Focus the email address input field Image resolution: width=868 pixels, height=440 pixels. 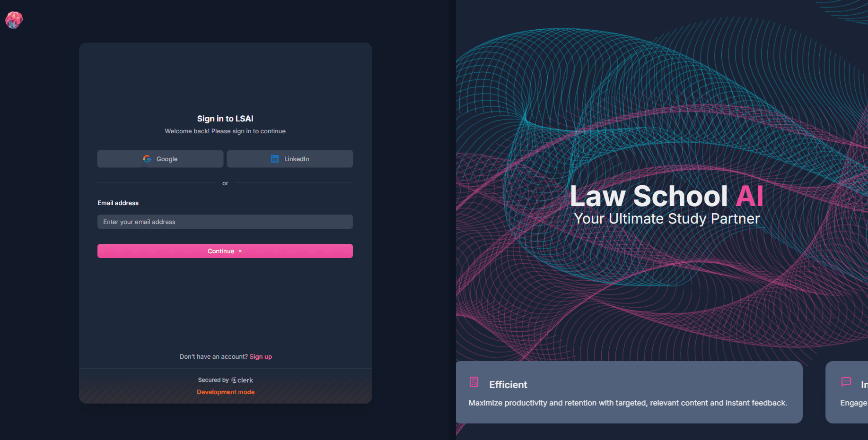[225, 222]
